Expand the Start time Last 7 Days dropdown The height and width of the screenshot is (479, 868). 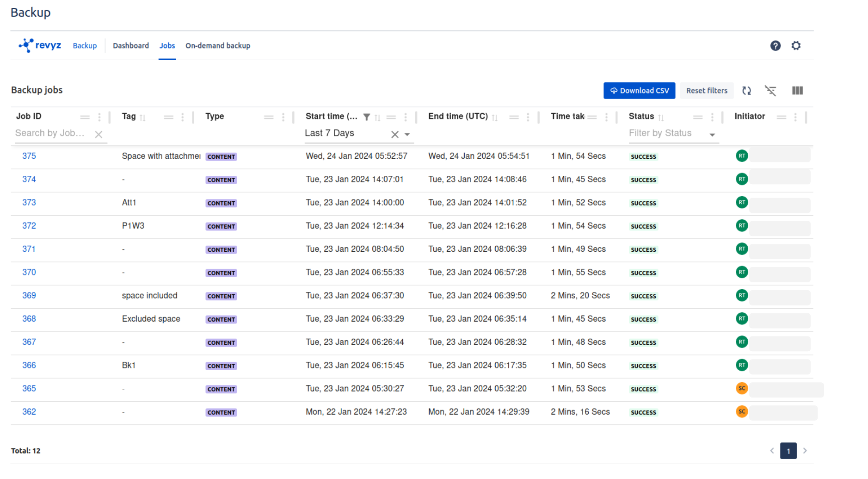coord(407,134)
